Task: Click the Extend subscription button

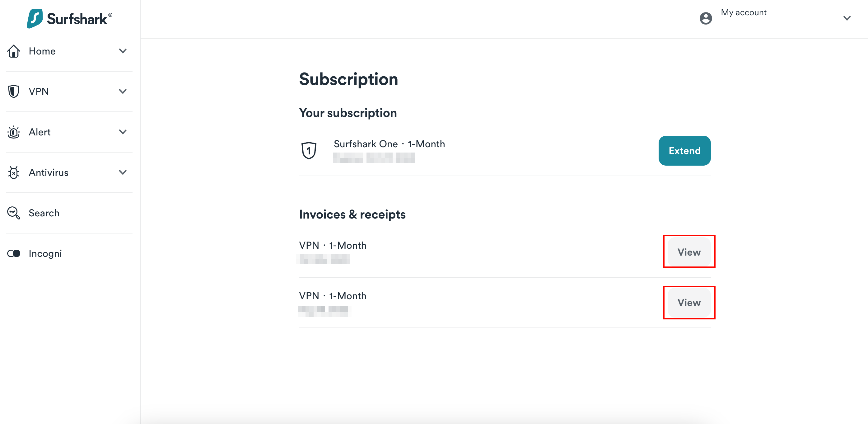Action: coord(684,151)
